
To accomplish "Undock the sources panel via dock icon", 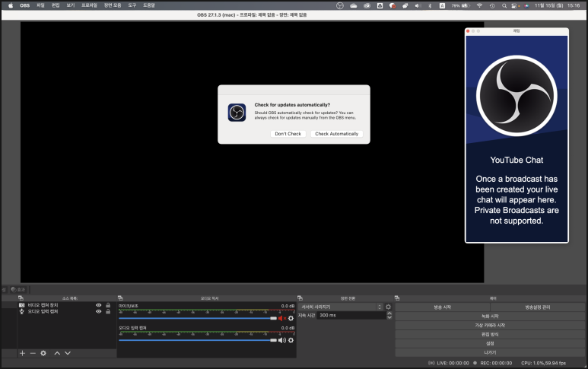I will (21, 298).
